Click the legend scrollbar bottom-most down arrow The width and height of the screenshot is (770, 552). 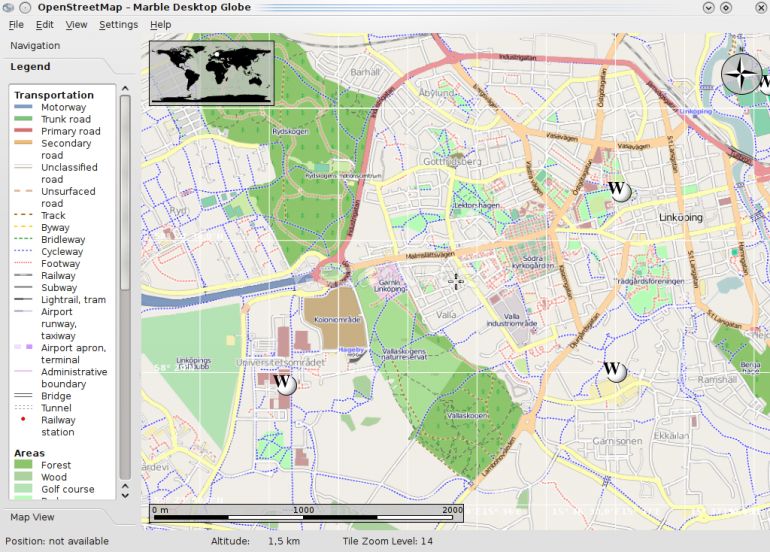(125, 496)
